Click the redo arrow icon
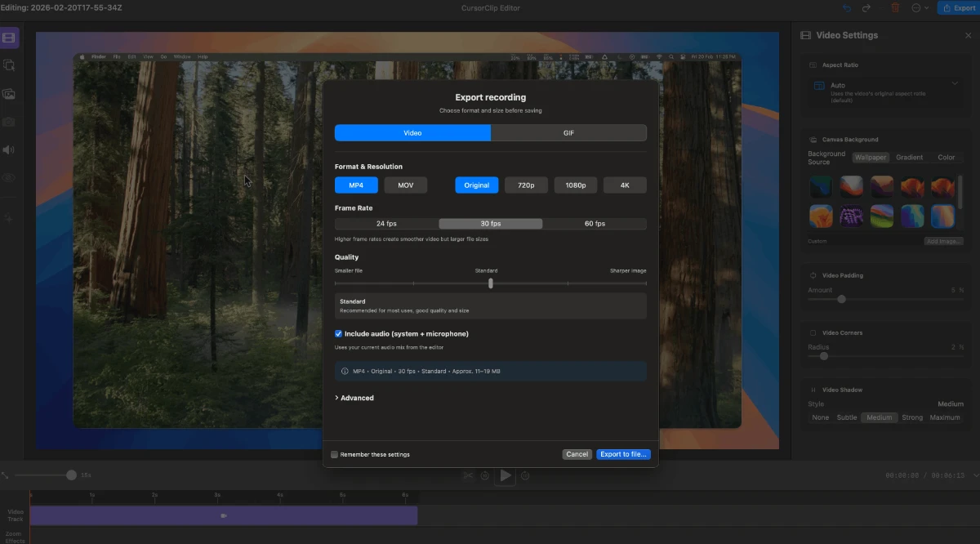This screenshot has width=980, height=544. tap(866, 8)
